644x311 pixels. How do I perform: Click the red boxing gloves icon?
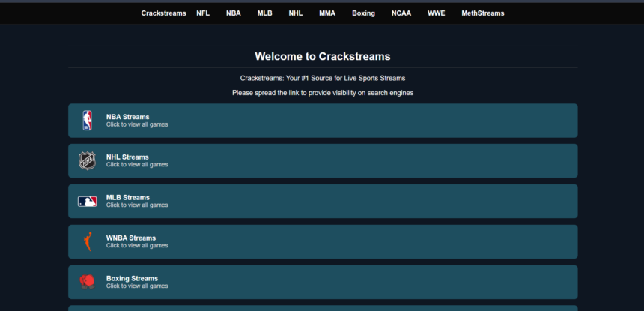pos(87,282)
